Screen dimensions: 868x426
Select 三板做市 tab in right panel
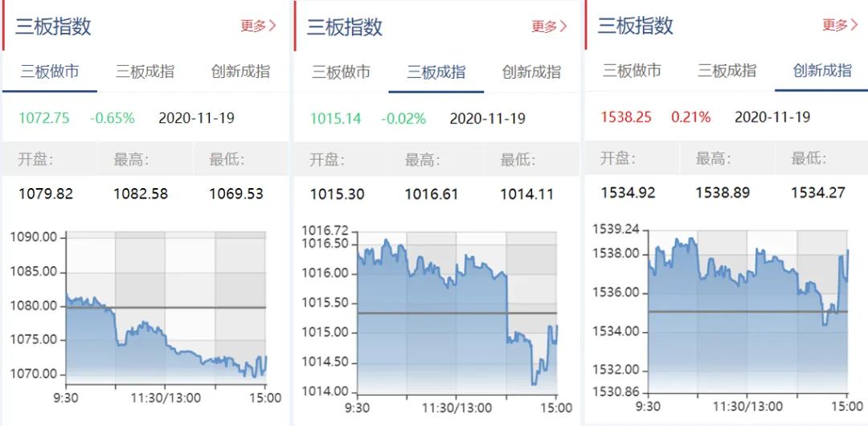pos(632,71)
